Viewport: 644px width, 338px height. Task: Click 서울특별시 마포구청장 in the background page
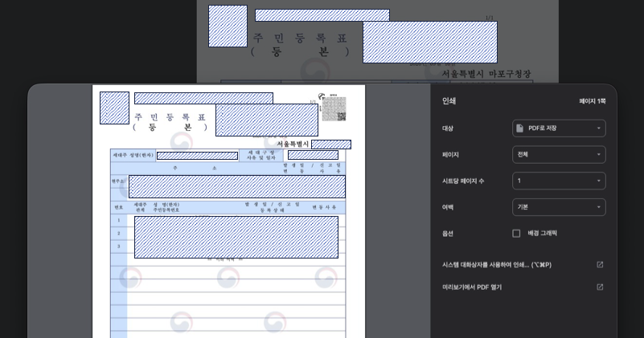(486, 74)
